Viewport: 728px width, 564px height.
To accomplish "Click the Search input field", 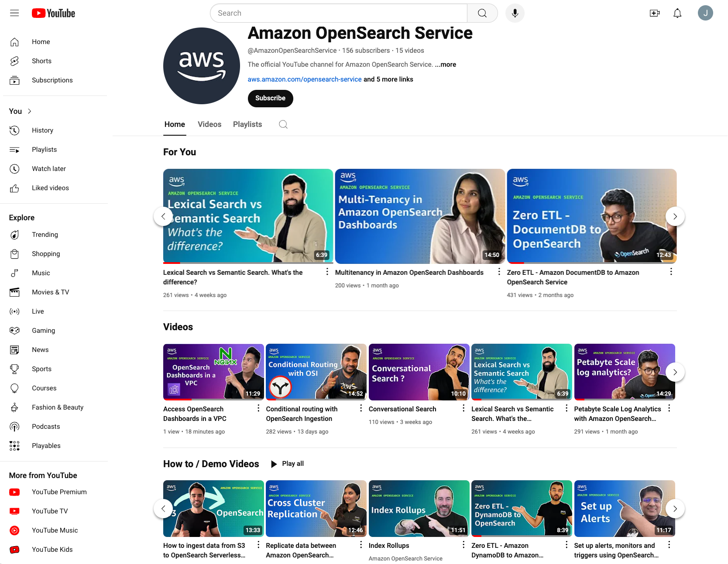I will 339,13.
